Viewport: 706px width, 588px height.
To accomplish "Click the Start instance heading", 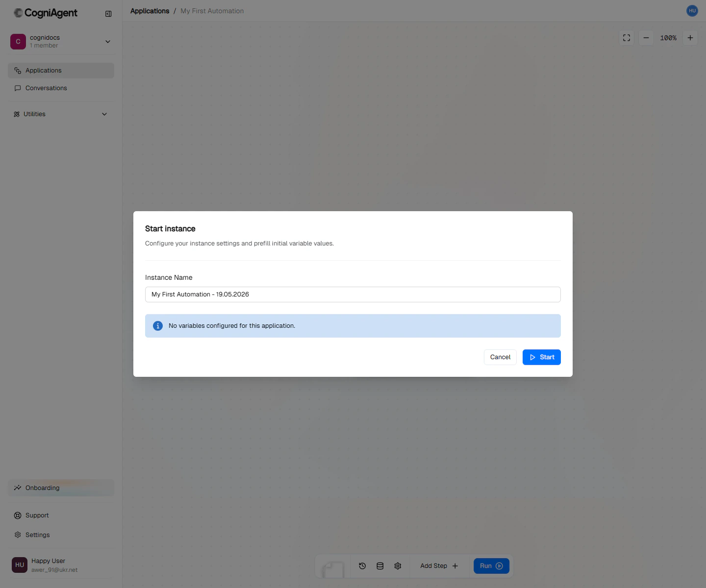I will [x=170, y=229].
